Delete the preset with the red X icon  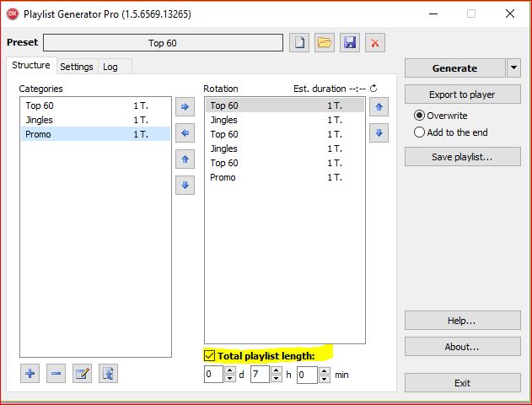(x=375, y=43)
